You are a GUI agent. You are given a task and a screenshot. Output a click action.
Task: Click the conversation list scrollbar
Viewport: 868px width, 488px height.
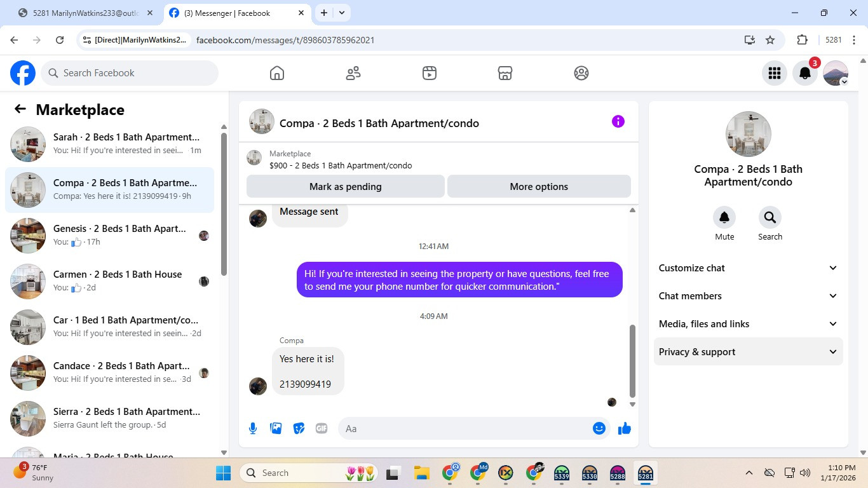pyautogui.click(x=224, y=203)
